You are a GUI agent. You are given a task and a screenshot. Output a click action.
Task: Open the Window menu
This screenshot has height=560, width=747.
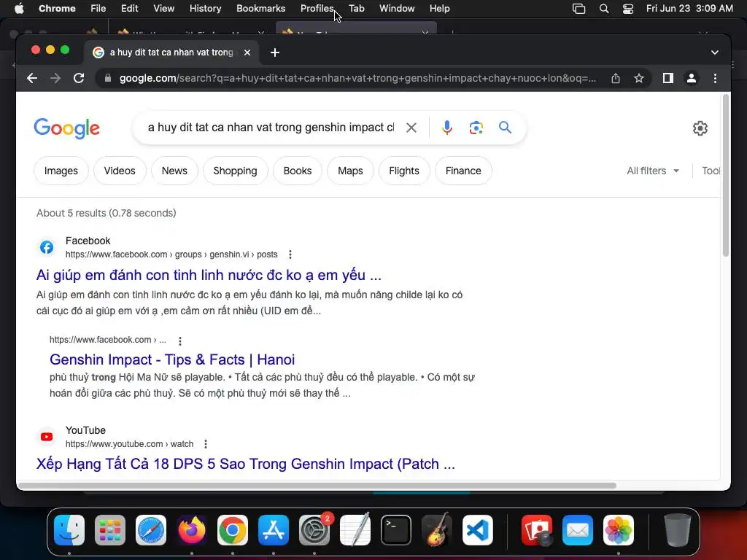[397, 9]
